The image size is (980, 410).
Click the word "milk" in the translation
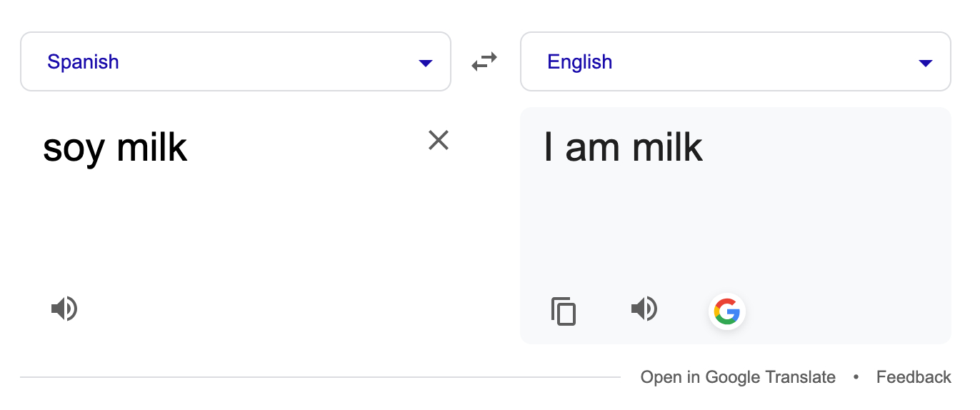[668, 147]
